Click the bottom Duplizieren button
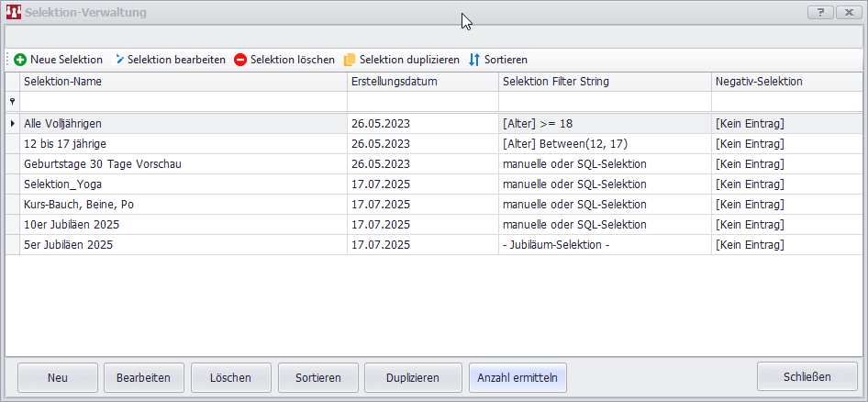 (412, 377)
